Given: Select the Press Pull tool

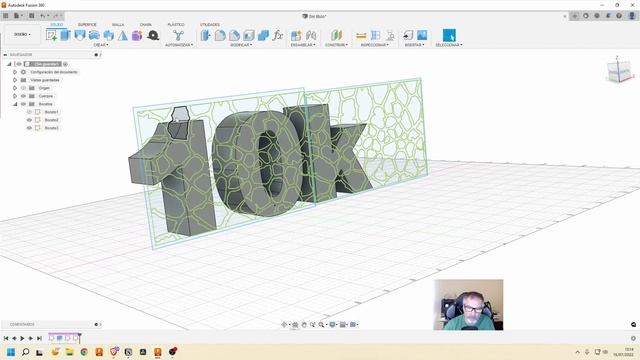Looking at the screenshot, I should coord(205,36).
